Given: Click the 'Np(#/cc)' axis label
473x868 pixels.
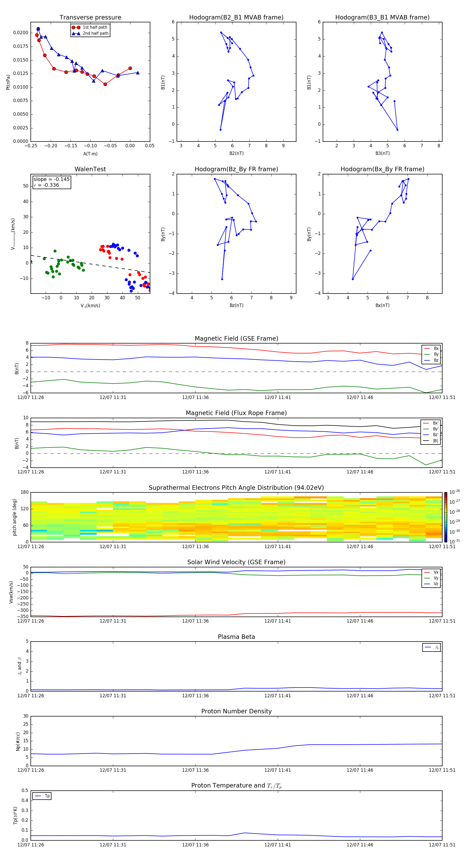Looking at the screenshot, I should tap(18, 741).
